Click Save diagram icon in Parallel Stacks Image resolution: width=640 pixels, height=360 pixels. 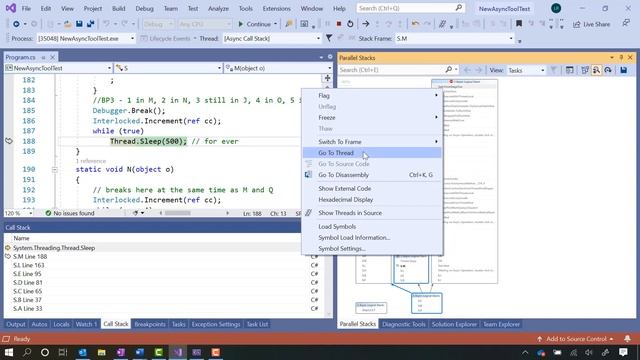(x=623, y=70)
